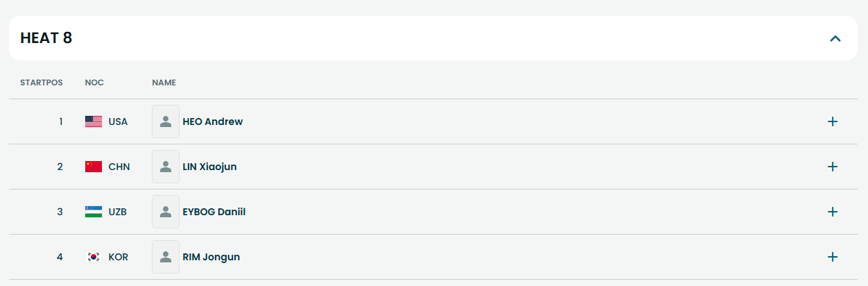This screenshot has height=286, width=868.
Task: Click the USA flag icon
Action: tap(94, 121)
